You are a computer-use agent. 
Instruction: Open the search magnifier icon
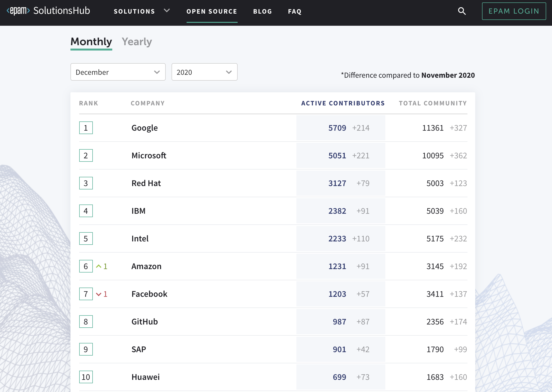462,11
